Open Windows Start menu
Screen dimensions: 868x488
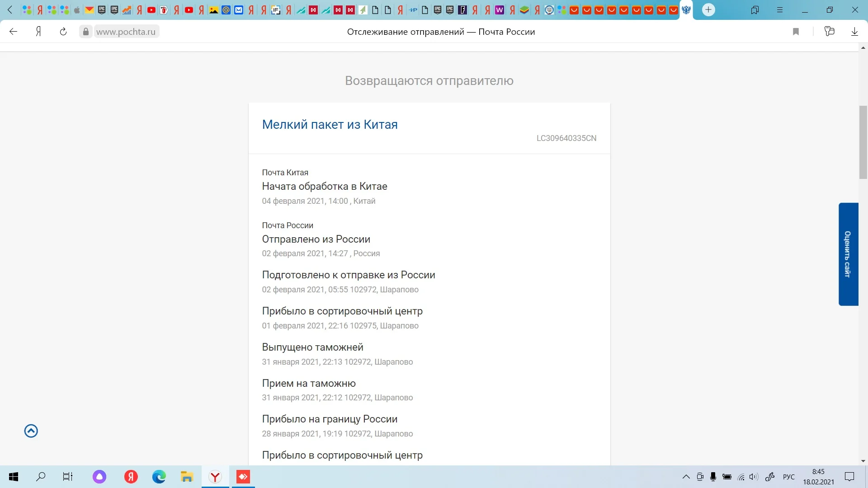tap(14, 477)
